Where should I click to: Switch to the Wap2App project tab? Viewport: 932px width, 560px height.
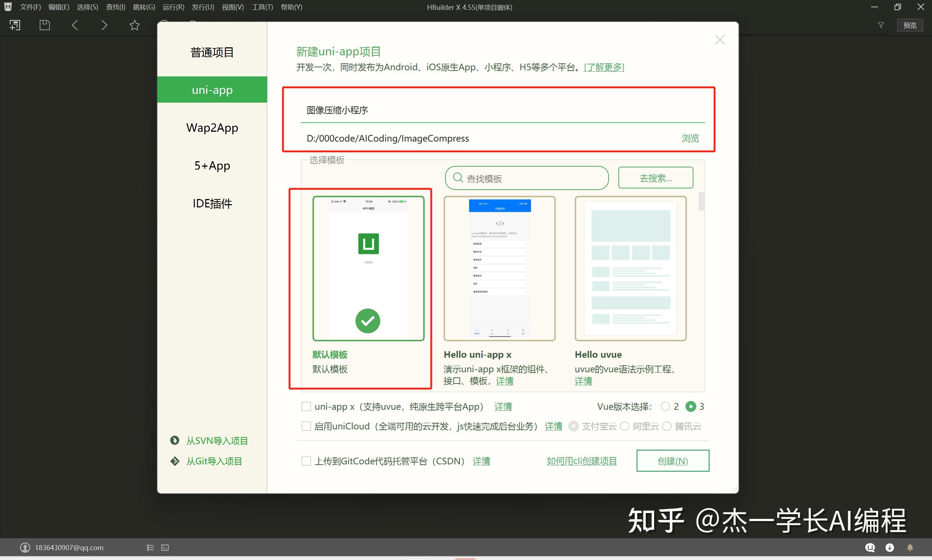(x=212, y=128)
